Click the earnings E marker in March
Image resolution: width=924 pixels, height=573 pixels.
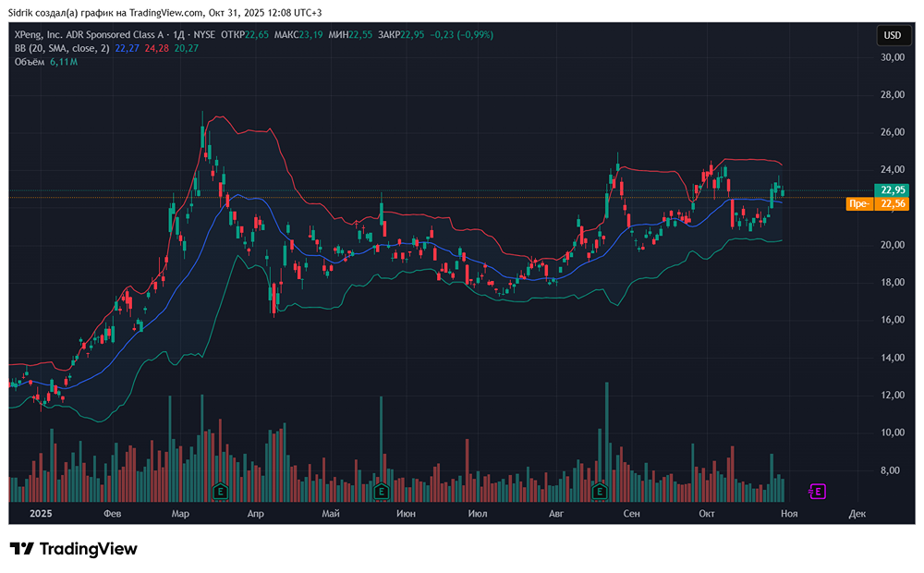[x=220, y=491]
